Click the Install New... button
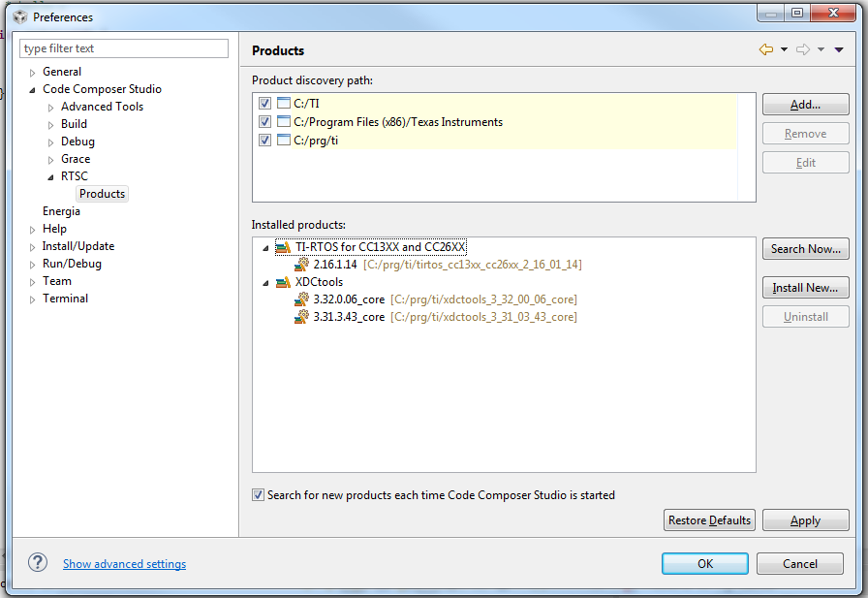The width and height of the screenshot is (868, 598). (805, 288)
